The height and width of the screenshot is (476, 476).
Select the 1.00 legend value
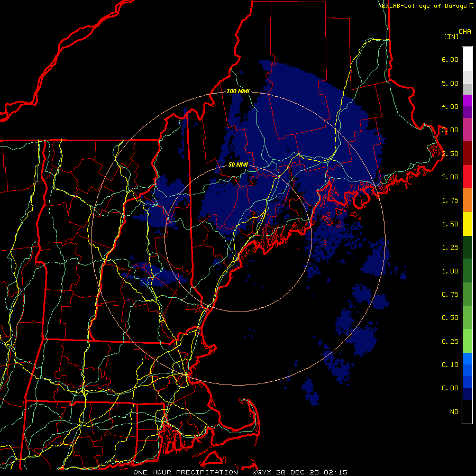click(450, 271)
